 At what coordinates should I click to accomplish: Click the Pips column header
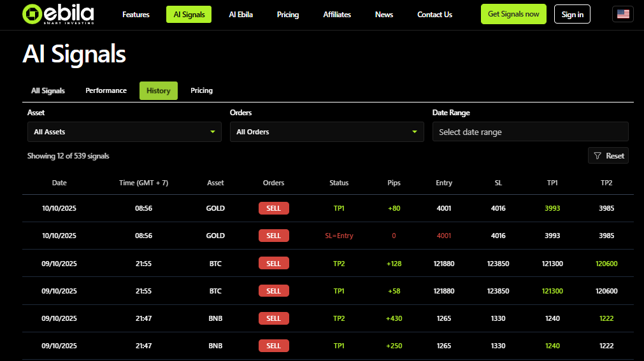[394, 183]
